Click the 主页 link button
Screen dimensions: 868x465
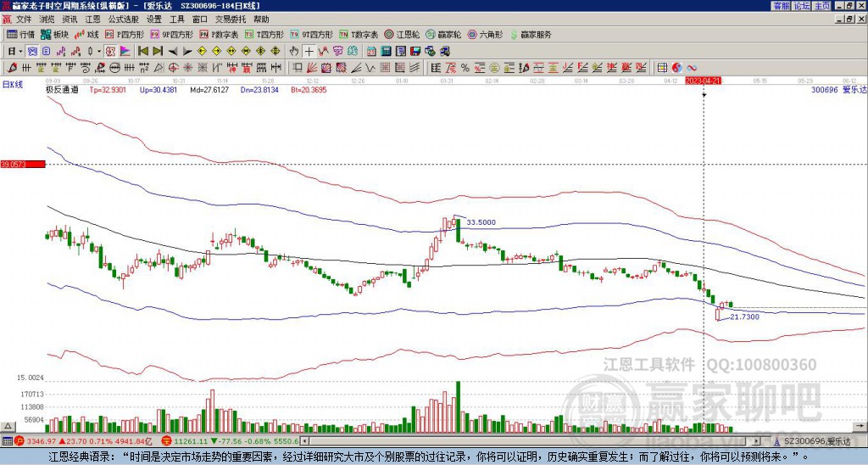822,6
